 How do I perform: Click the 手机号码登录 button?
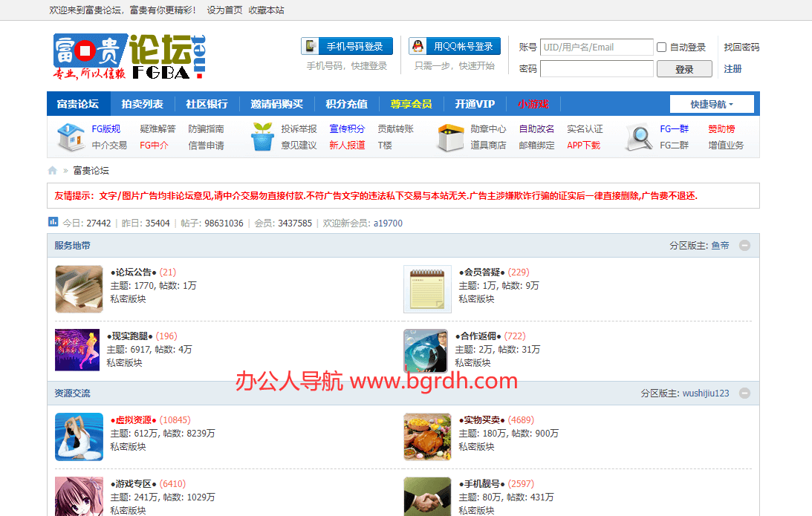click(347, 47)
